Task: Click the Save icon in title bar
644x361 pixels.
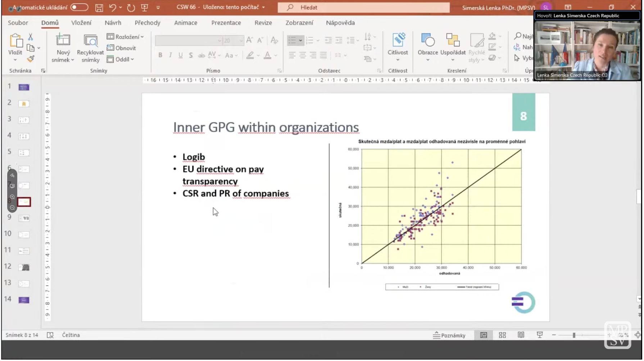Action: pyautogui.click(x=99, y=8)
